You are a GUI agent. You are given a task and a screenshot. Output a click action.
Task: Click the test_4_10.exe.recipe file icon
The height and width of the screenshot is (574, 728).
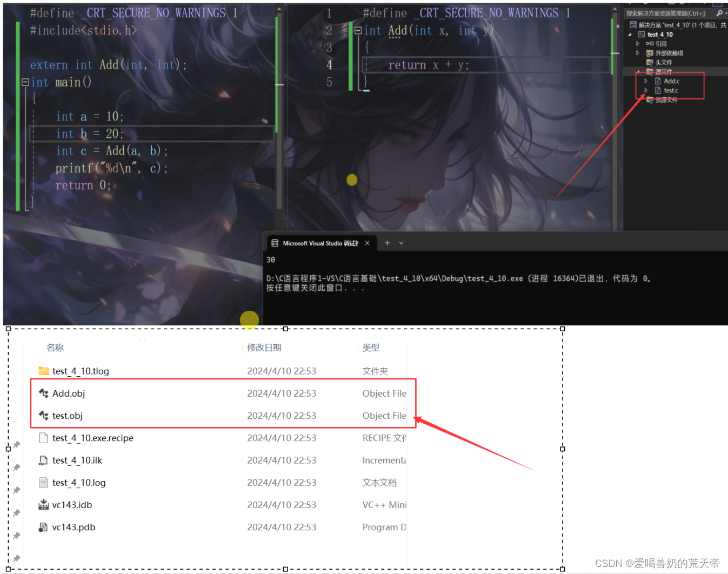click(x=44, y=438)
